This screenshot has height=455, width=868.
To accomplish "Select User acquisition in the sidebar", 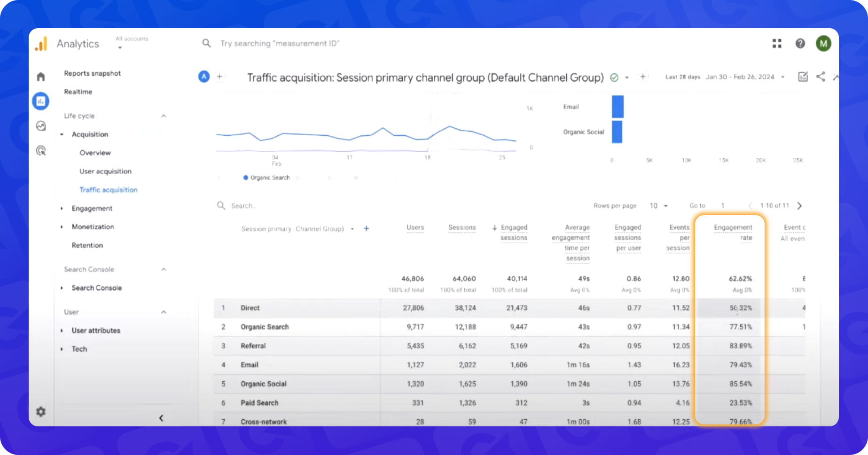I will [x=105, y=171].
